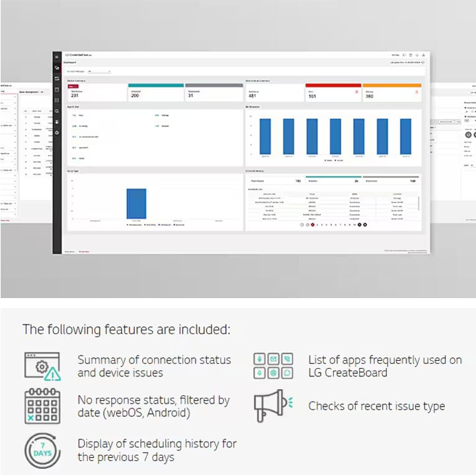This screenshot has width=476, height=475.
Task: Click the blue bar in the Issue Type chart
Action: [136, 203]
